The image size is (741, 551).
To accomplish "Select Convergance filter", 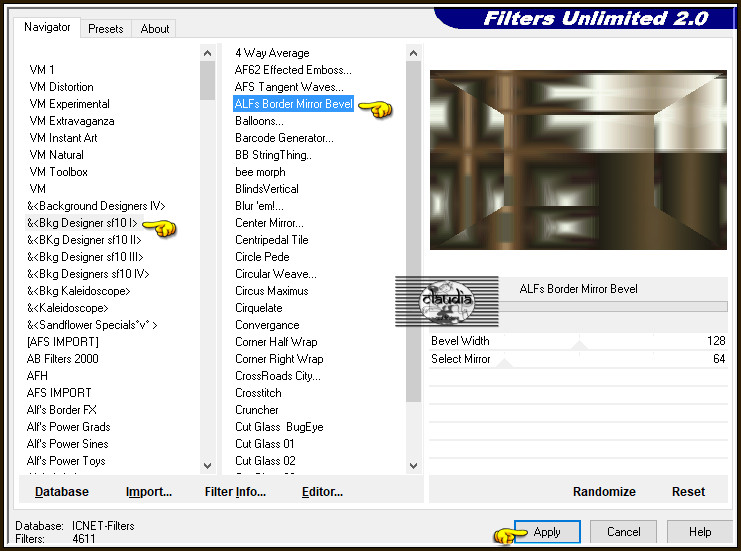I will pyautogui.click(x=267, y=325).
